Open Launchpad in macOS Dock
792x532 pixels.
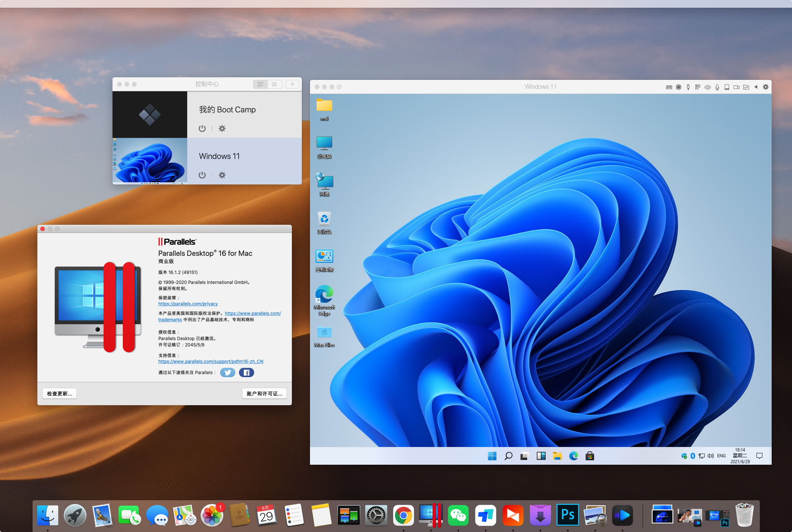click(x=75, y=515)
